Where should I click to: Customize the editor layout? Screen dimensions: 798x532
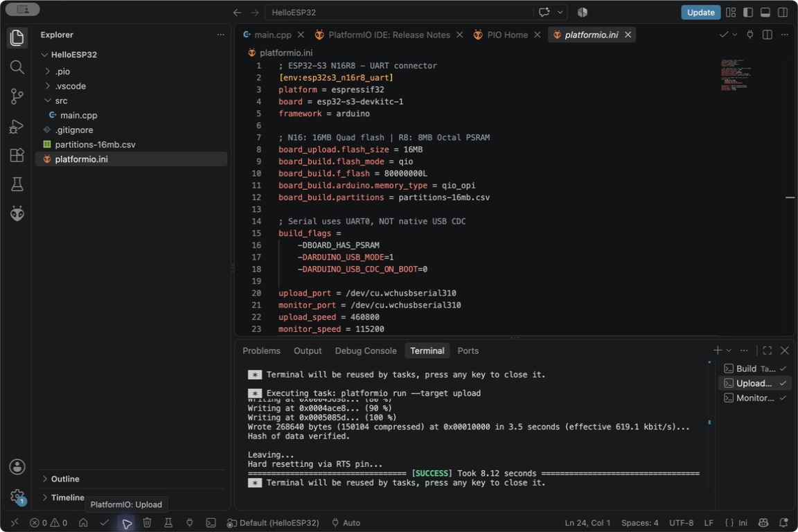[731, 12]
